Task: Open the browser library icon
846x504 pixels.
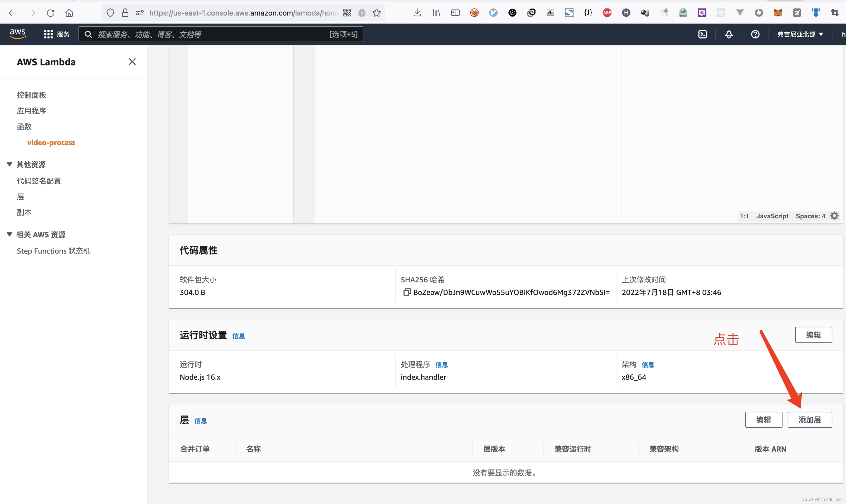Action: coord(436,13)
